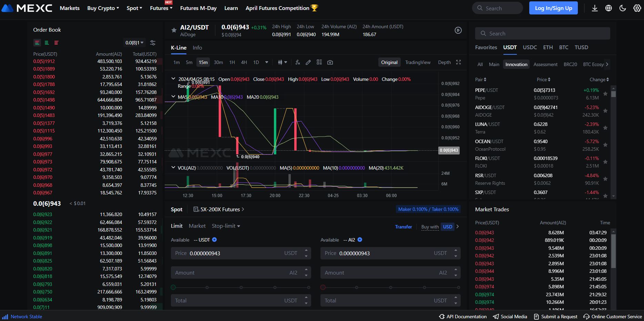
Task: Select the 1H chart interval
Action: tap(232, 62)
